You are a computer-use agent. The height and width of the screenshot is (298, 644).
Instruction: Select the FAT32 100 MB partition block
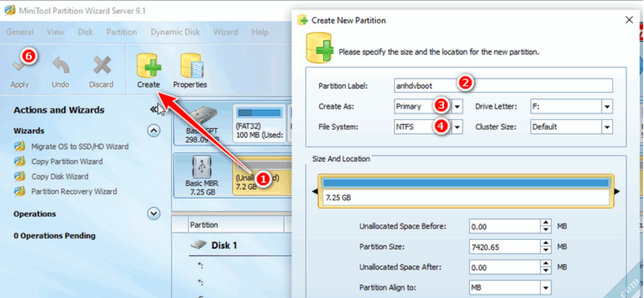[259, 124]
